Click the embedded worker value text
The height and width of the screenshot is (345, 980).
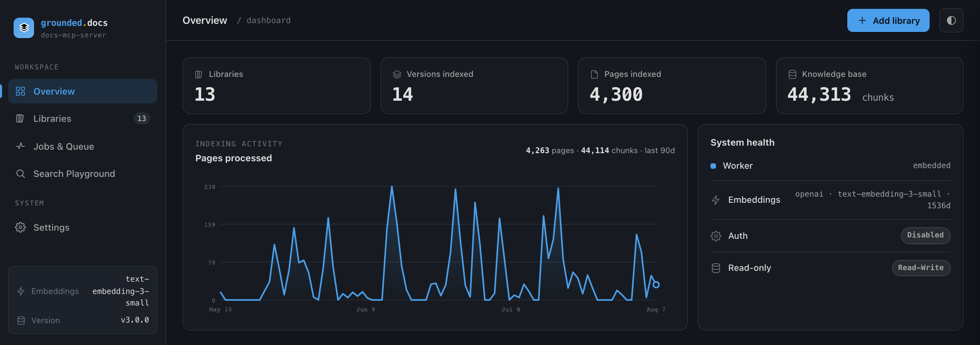point(931,165)
